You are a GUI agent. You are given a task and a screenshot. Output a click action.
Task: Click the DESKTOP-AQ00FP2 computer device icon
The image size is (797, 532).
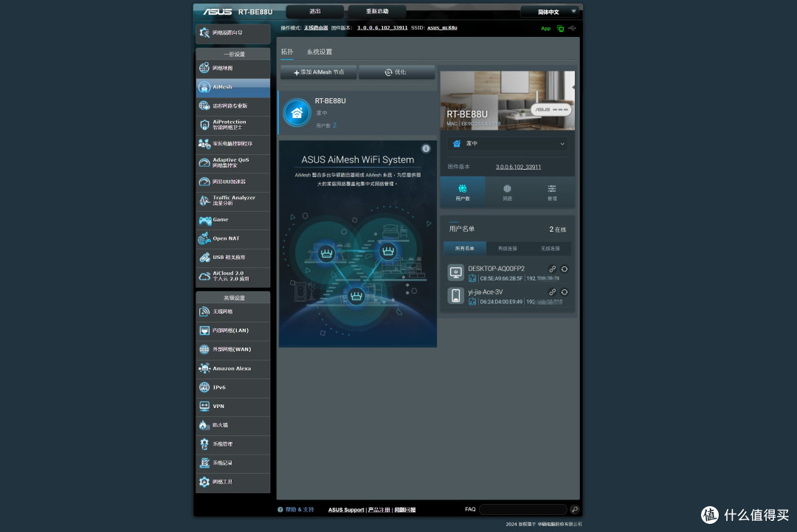click(x=456, y=273)
